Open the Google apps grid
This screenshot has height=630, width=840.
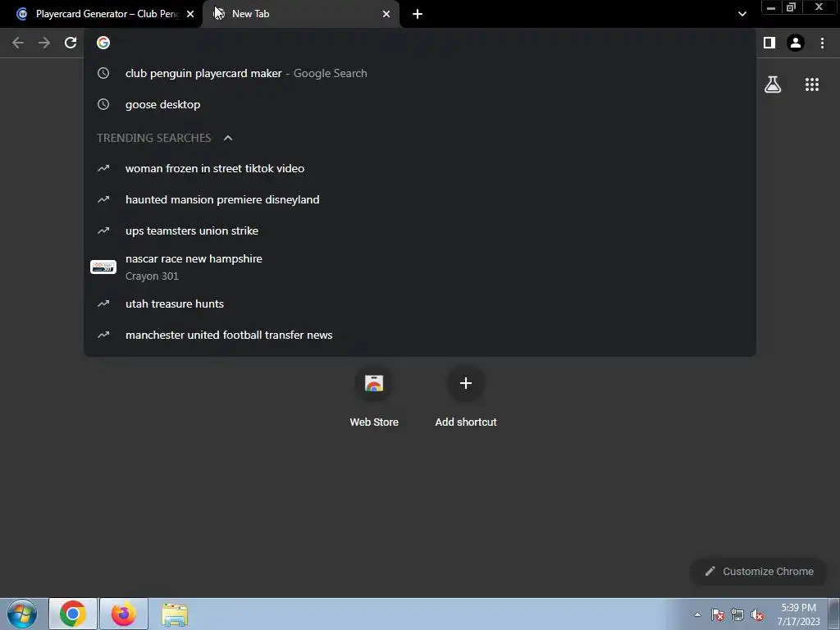click(x=812, y=84)
